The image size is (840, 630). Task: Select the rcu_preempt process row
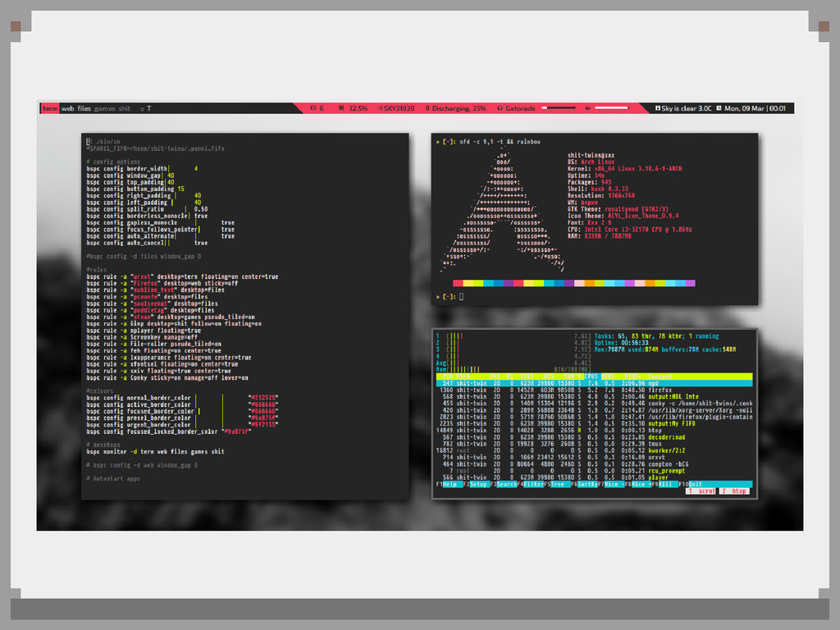[594, 471]
